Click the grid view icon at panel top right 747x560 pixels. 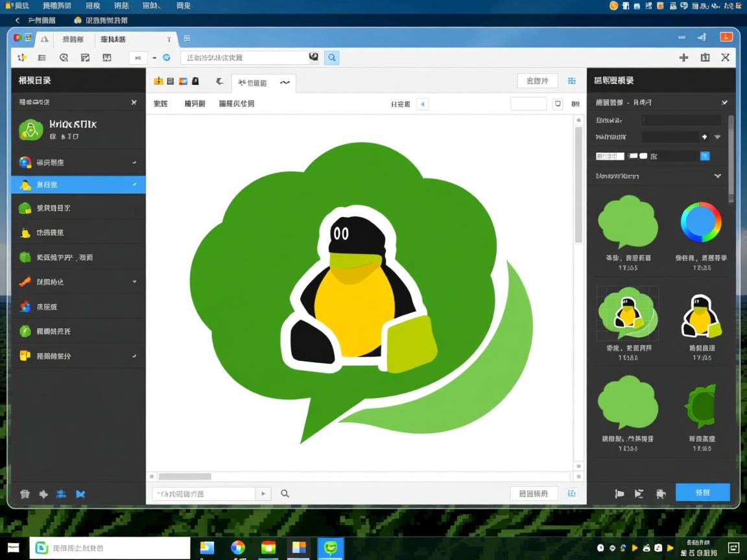[571, 80]
